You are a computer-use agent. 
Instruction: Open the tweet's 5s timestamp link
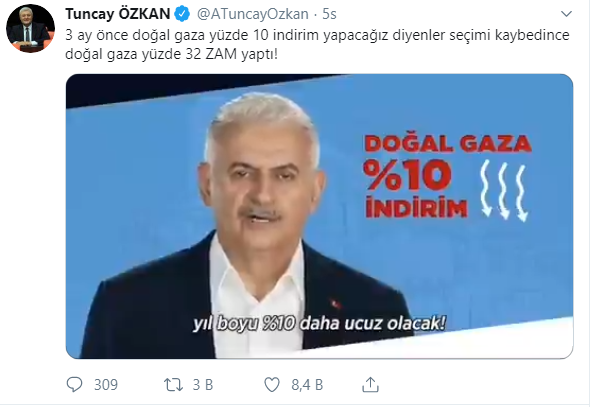[x=329, y=14]
